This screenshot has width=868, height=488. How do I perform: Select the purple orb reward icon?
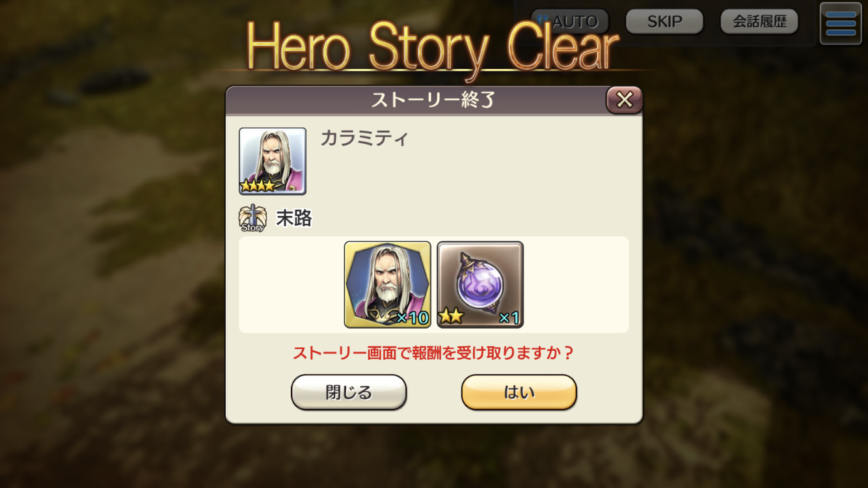[x=480, y=284]
